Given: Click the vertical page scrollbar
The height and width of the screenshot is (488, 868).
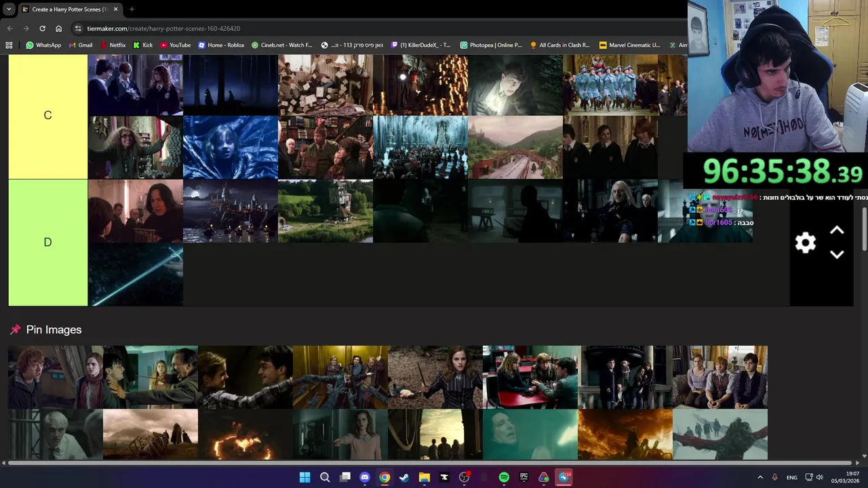Looking at the screenshot, I should pyautogui.click(x=865, y=229).
